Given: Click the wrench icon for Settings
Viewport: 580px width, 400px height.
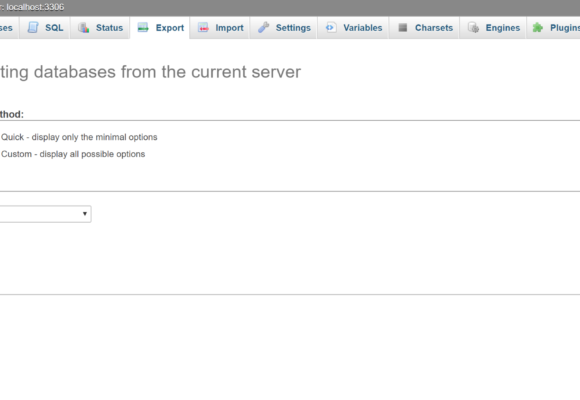Looking at the screenshot, I should point(263,27).
